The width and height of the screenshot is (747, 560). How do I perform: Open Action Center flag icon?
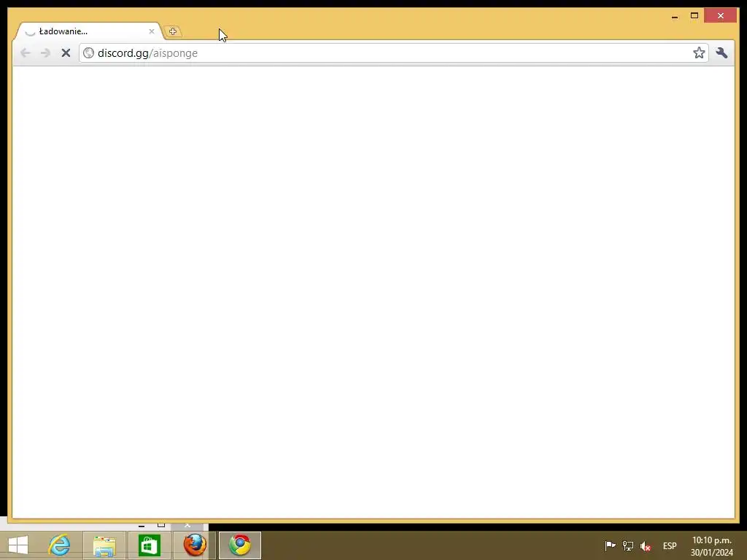[x=610, y=545]
